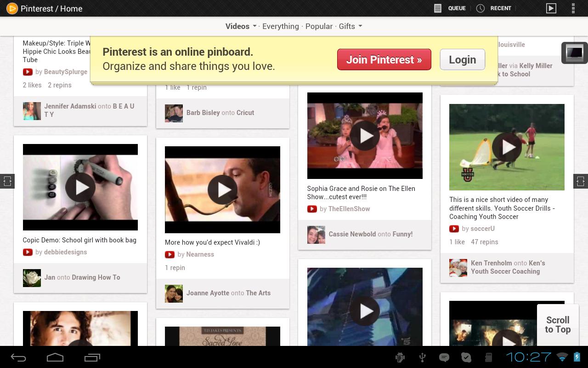Tap the monitor icon under the top bar
588x368 pixels.
574,53
